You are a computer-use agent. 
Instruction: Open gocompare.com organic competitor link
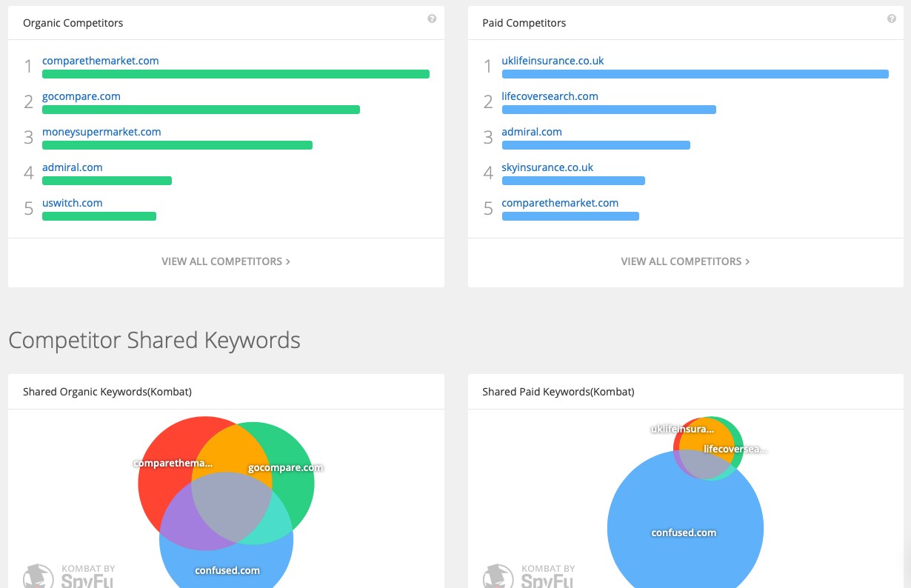tap(81, 96)
